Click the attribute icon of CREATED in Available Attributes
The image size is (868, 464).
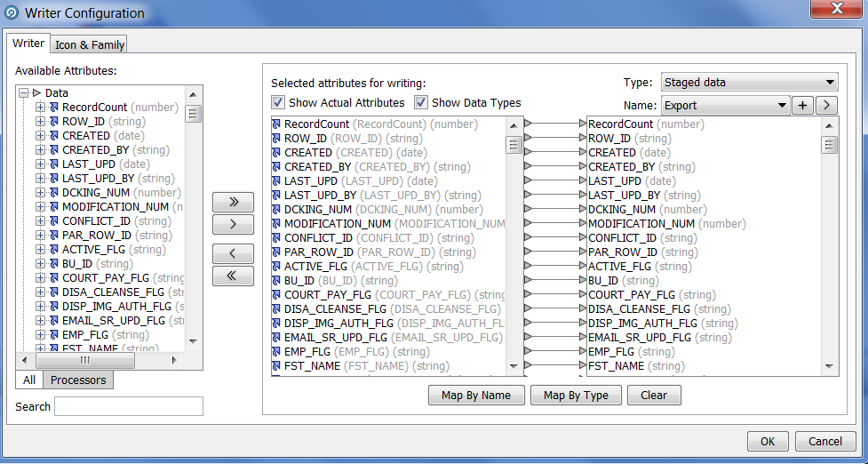pos(54,136)
